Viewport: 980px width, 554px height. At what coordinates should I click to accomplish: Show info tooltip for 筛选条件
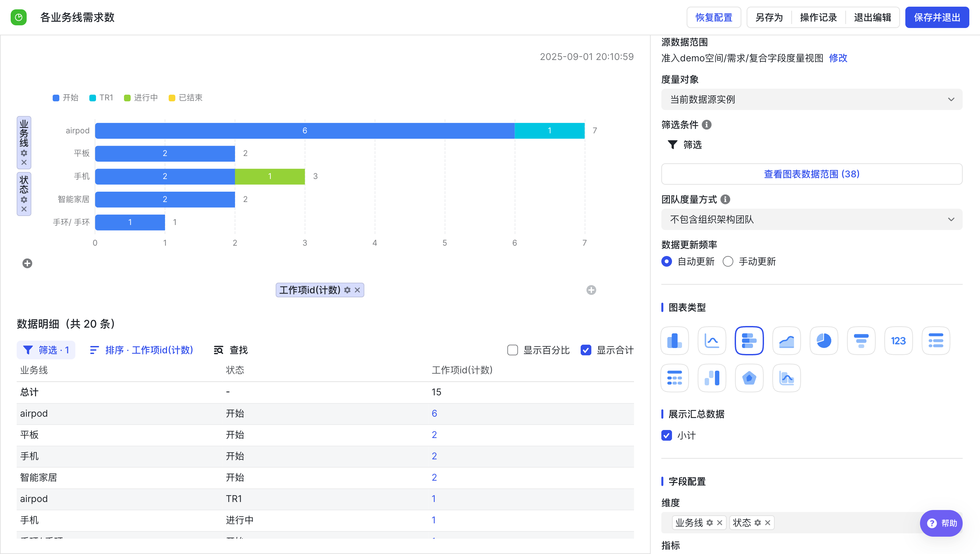click(706, 124)
